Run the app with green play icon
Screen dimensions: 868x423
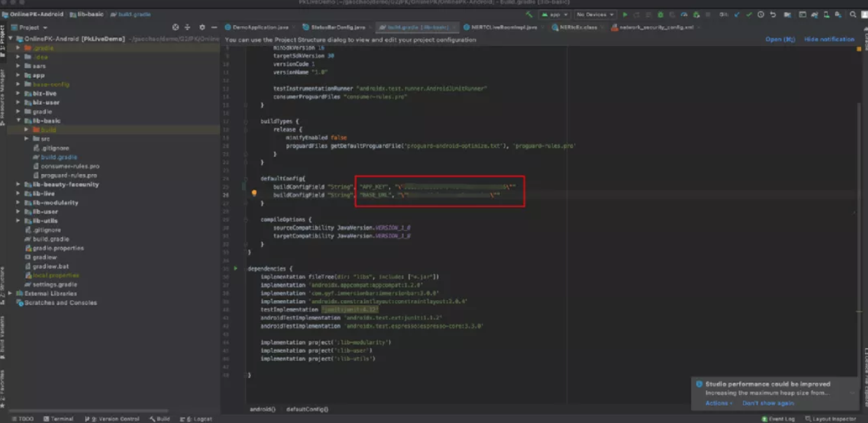(x=625, y=14)
